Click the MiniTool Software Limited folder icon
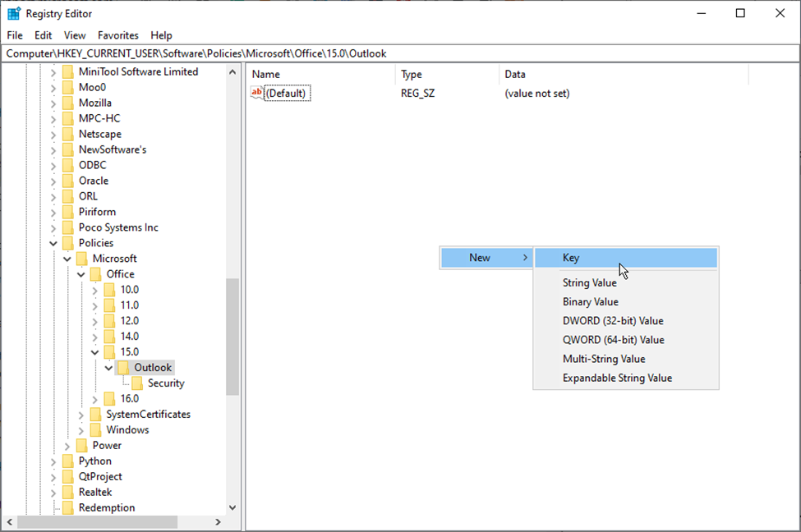 tap(68, 72)
